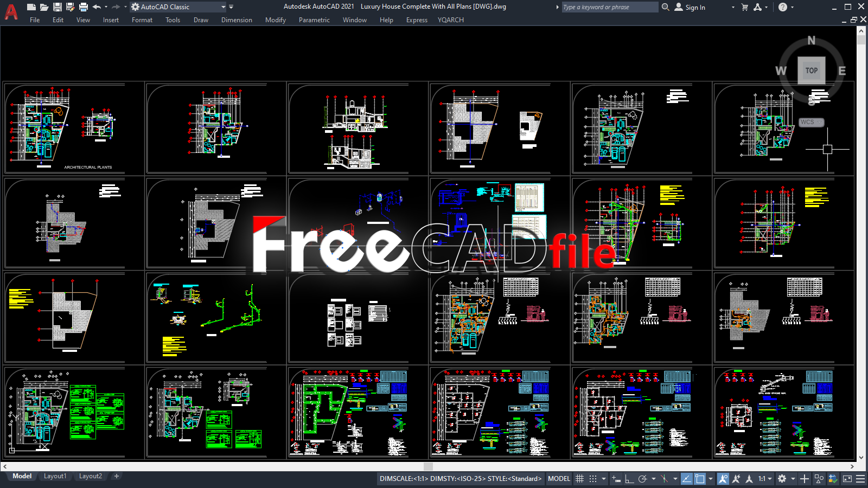Save the drawing with the floppy icon
Image resolution: width=868 pixels, height=488 pixels.
57,7
